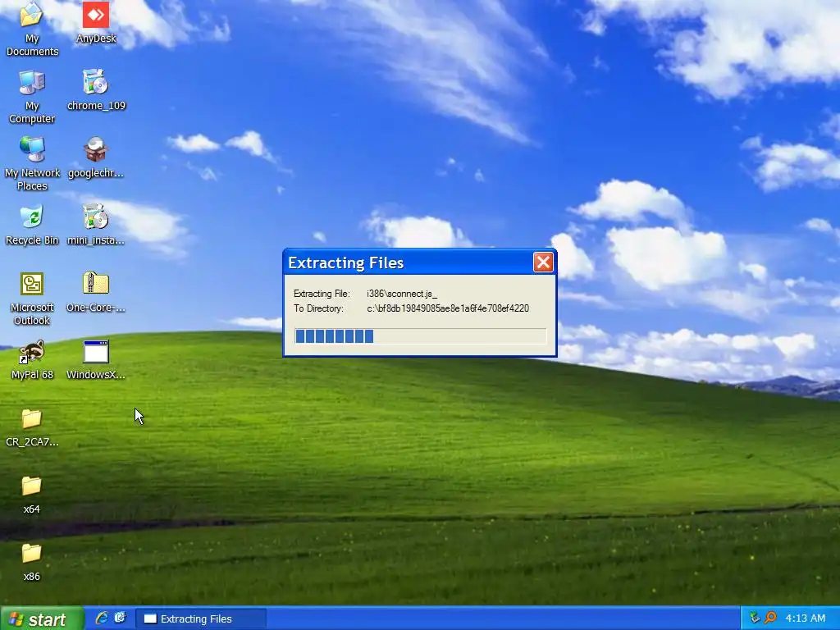Select the chrome_109 installer icon

(x=96, y=90)
